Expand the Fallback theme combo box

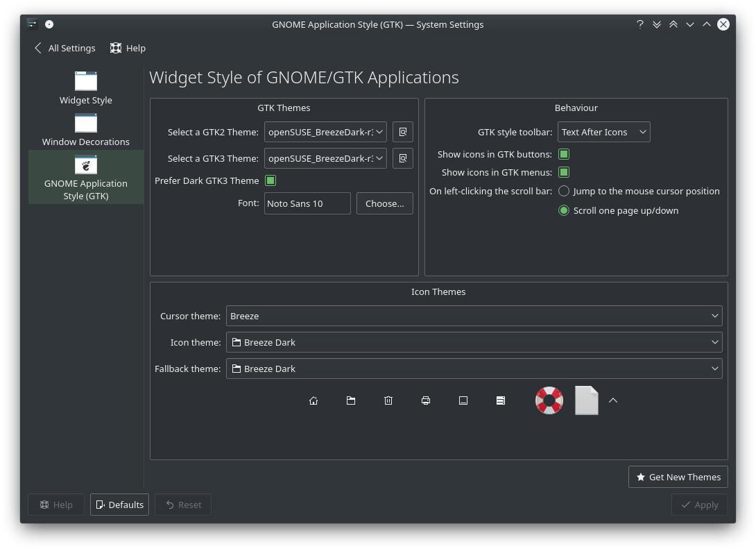tap(474, 369)
